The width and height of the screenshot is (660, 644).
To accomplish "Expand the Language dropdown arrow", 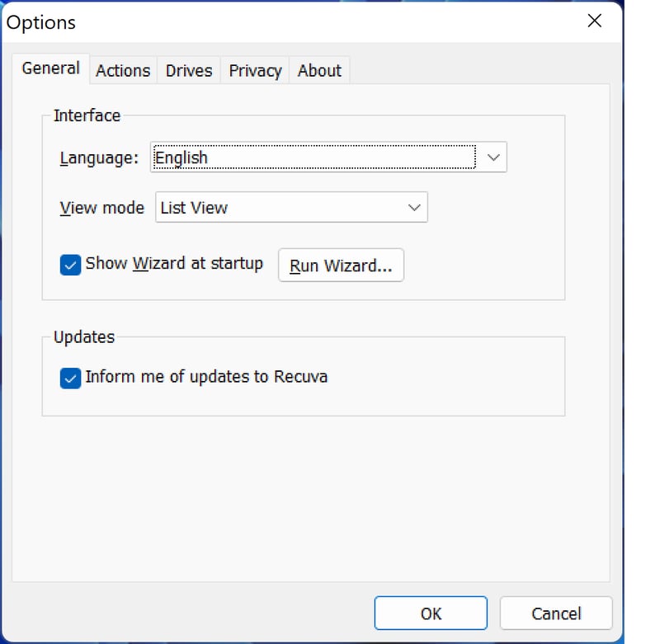I will click(493, 157).
